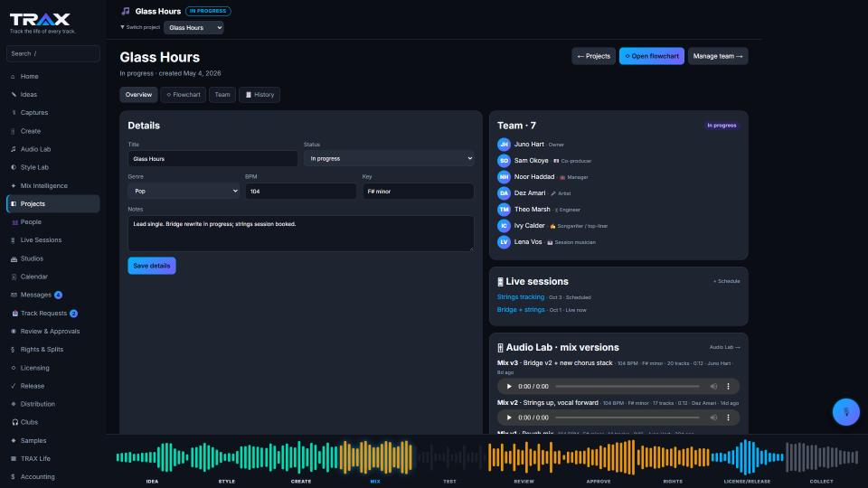Click Open flowchart button
This screenshot has width=868, height=488.
pyautogui.click(x=652, y=56)
